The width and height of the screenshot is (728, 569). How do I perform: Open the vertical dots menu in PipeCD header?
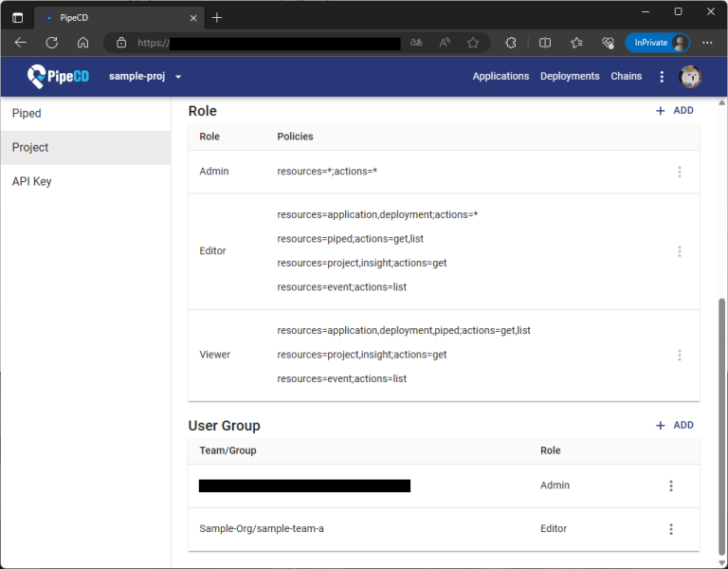662,77
